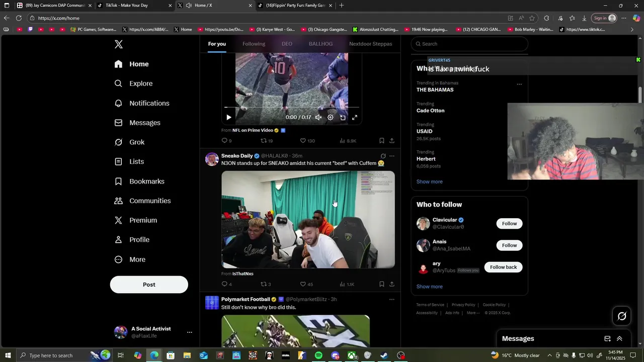
Task: Reply to the Sneako Daily post
Action: (226, 284)
